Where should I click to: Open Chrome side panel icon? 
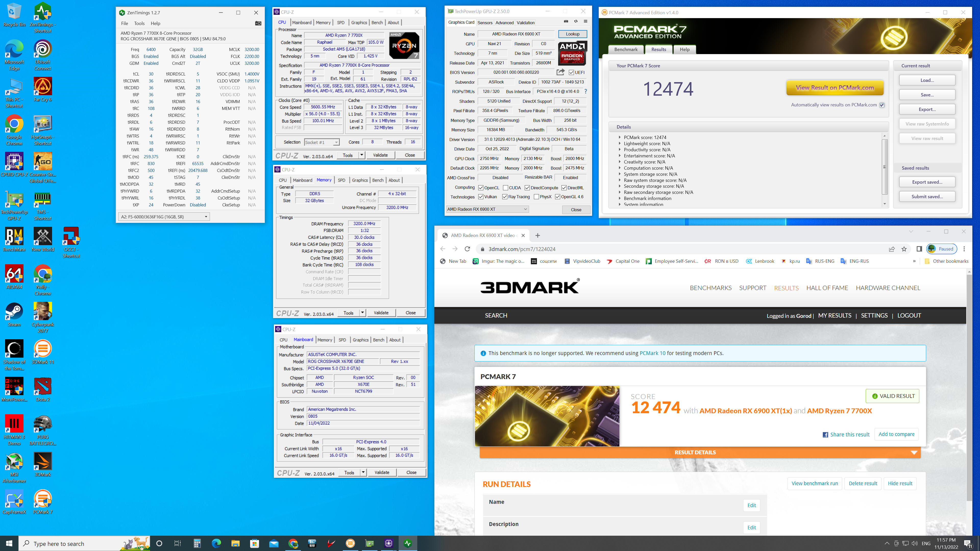(919, 249)
